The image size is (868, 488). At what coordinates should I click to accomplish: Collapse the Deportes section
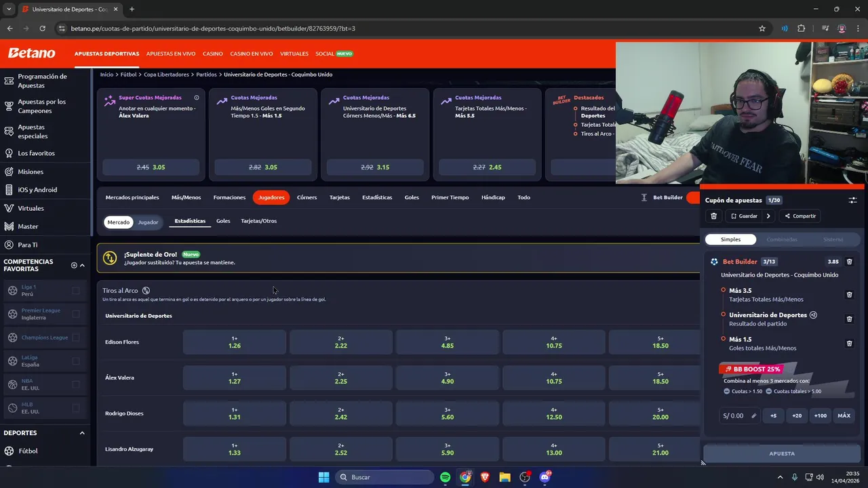(x=82, y=433)
